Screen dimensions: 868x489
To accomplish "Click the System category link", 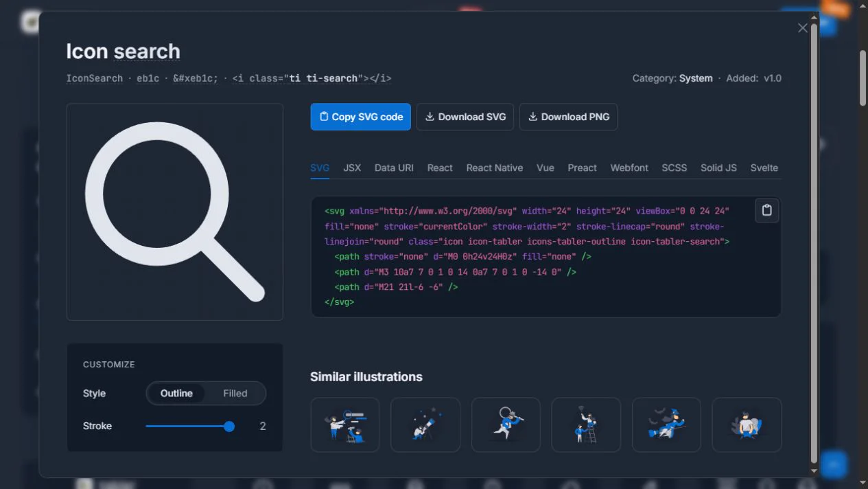I will [696, 78].
